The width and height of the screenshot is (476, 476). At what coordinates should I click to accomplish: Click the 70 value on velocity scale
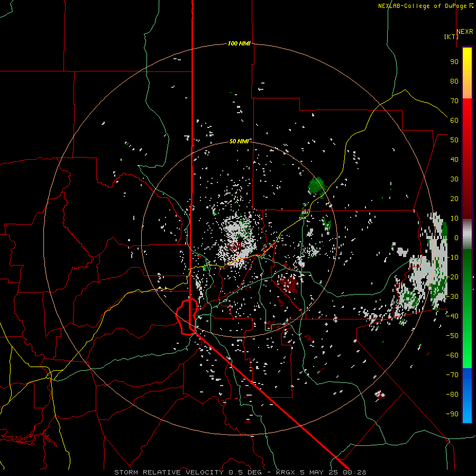[x=454, y=101]
